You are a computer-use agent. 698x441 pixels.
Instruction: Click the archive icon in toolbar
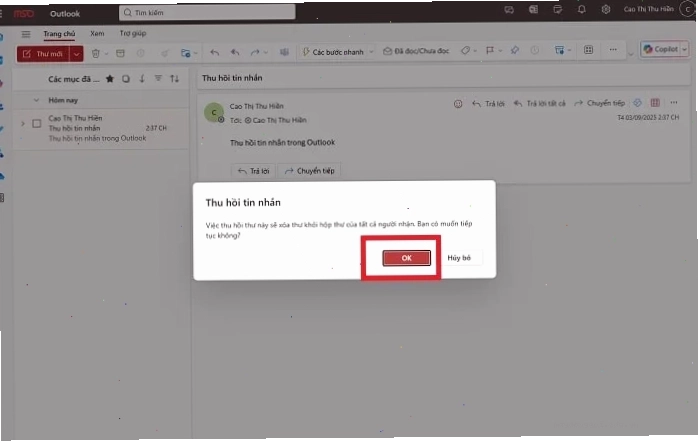click(x=120, y=53)
